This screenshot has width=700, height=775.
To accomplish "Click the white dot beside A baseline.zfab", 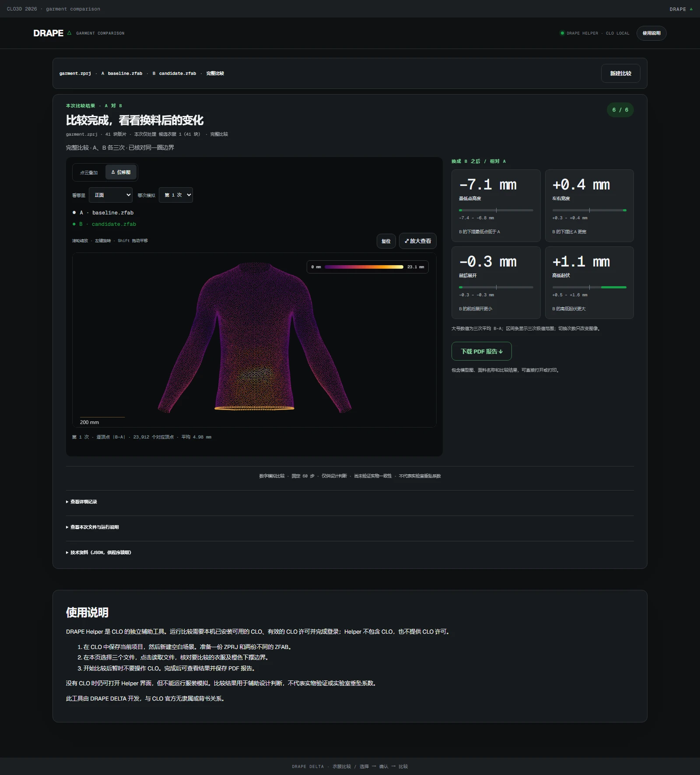I will click(74, 213).
